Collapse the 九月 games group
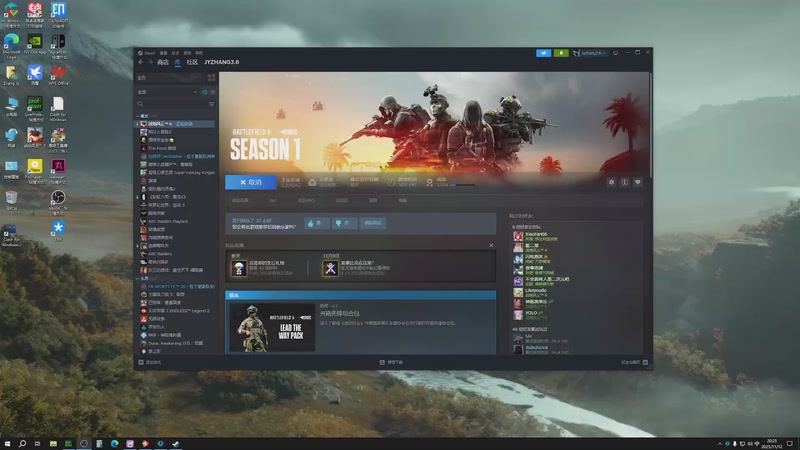 (x=138, y=279)
